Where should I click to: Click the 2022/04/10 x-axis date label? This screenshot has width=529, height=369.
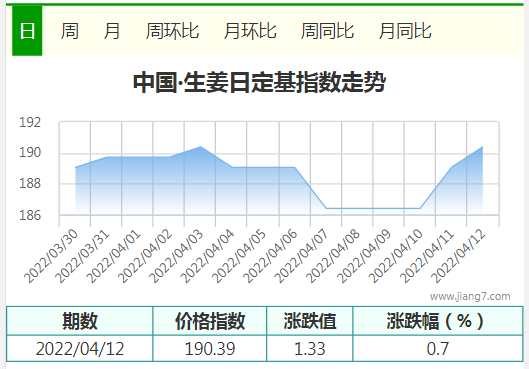click(x=395, y=256)
